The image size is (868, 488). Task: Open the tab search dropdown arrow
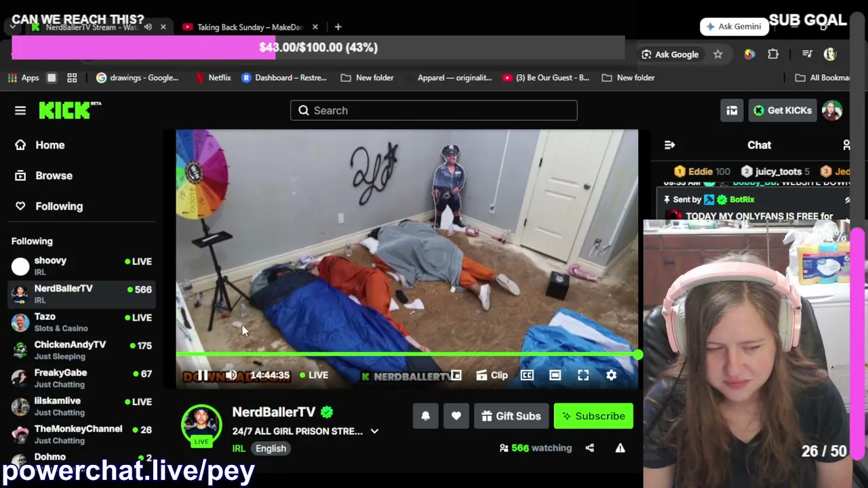tap(13, 27)
